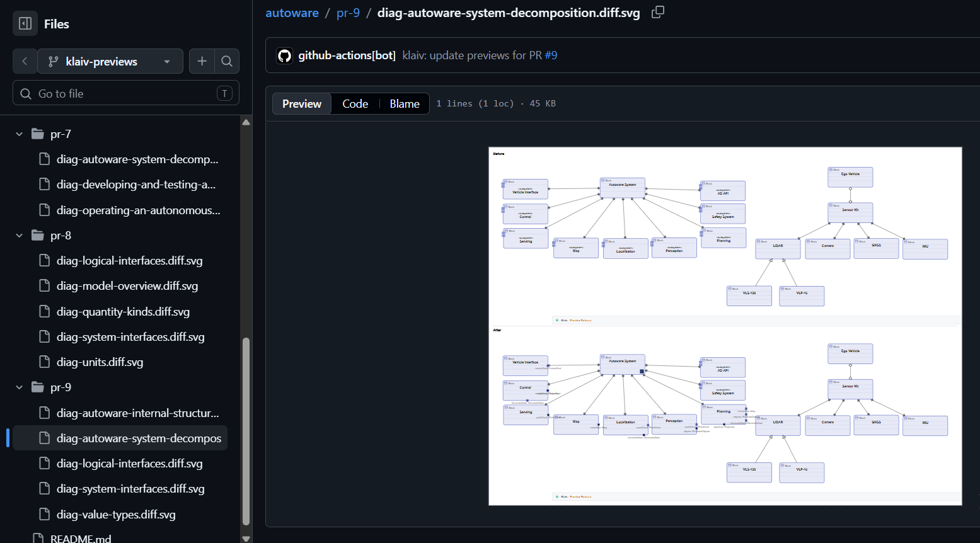This screenshot has width=980, height=543.
Task: Open the commit message 'klaiv: update previews' link
Action: pos(472,55)
